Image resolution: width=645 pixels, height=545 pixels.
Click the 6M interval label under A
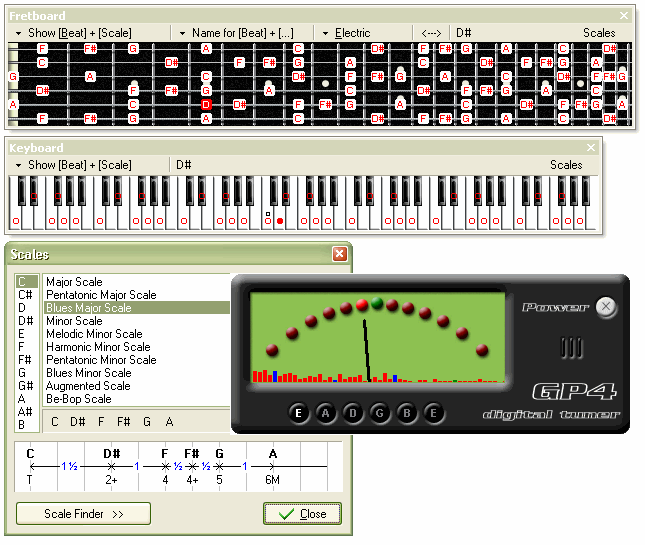pyautogui.click(x=272, y=480)
